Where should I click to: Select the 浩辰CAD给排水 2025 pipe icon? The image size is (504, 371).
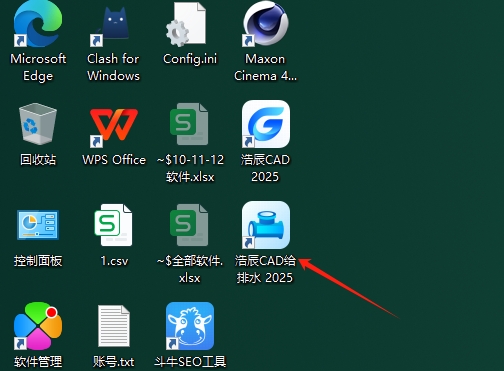click(266, 225)
